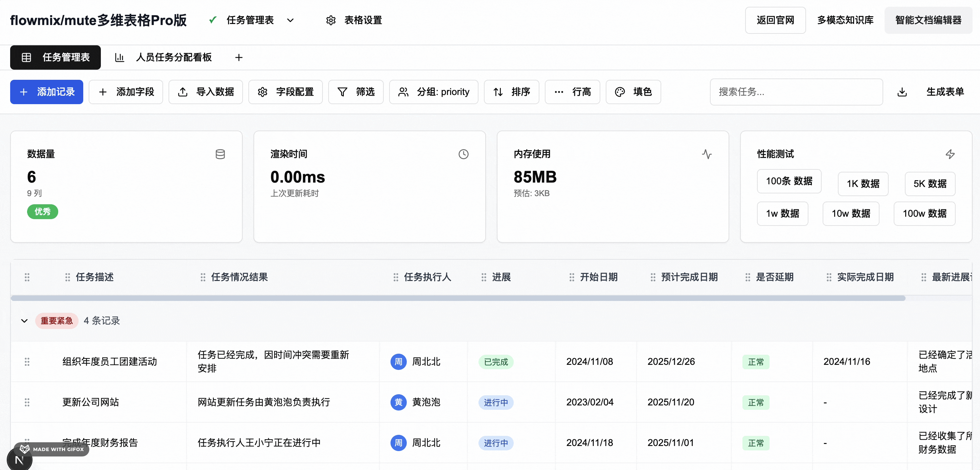Open 智能文档编辑器
The height and width of the screenshot is (470, 980).
(x=928, y=20)
